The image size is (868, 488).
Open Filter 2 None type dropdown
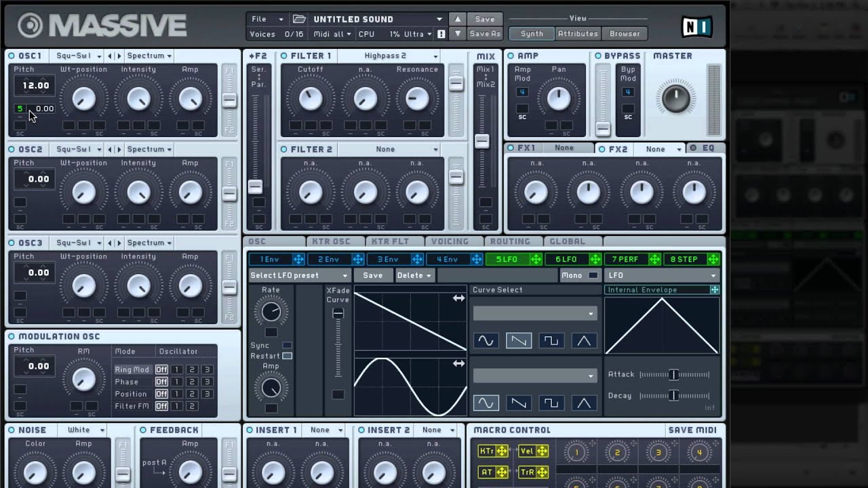(x=388, y=149)
